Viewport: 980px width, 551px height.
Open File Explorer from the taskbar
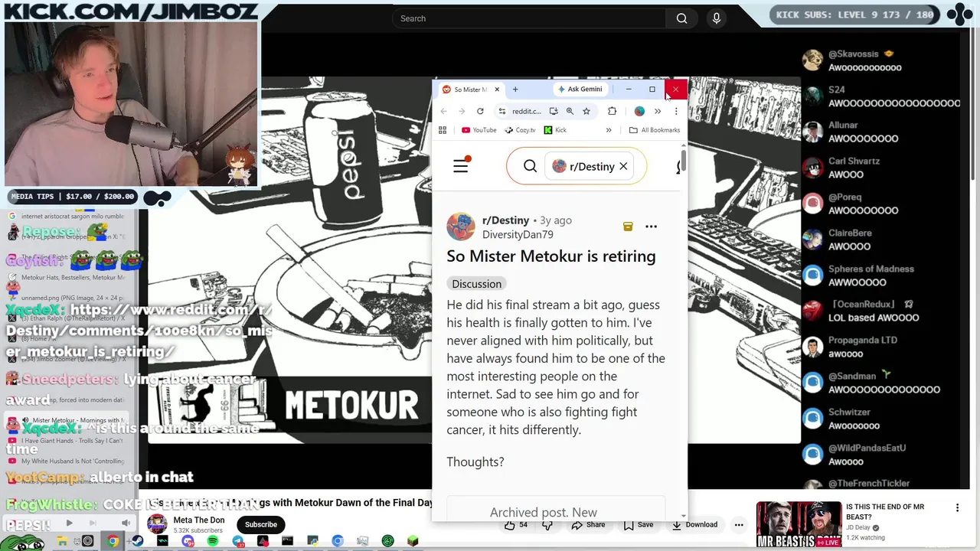tap(62, 541)
